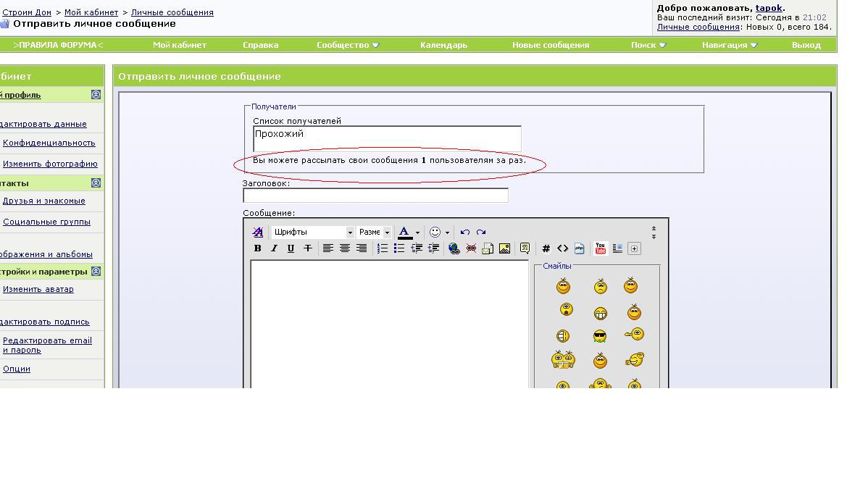The height and width of the screenshot is (486, 868).
Task: Click the editor resize double-arrow control
Action: coord(654,232)
